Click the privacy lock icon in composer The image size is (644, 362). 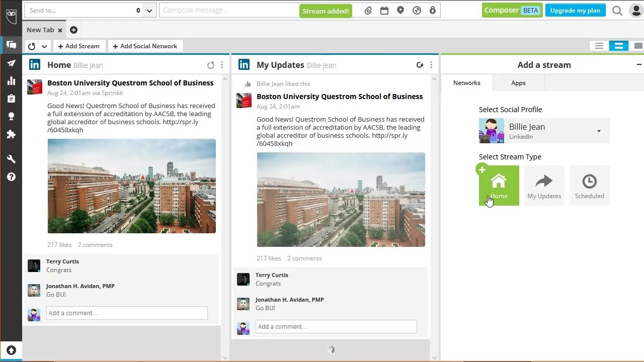point(433,11)
